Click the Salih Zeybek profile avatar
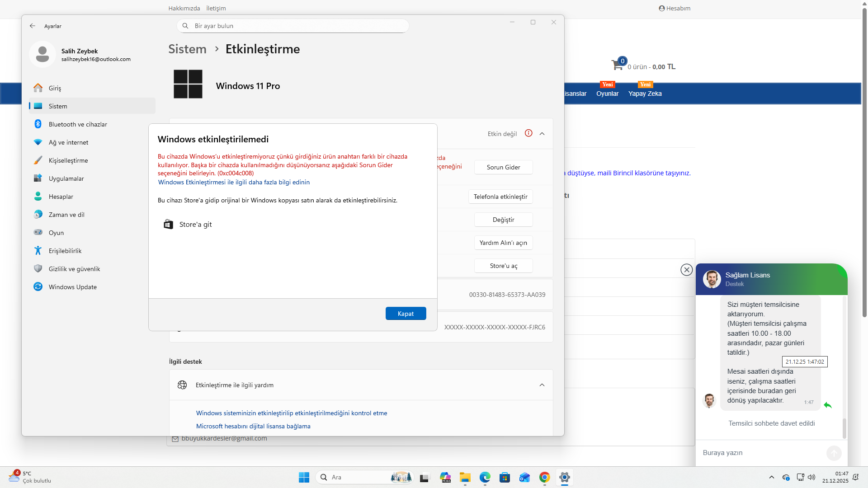Viewport: 868px width, 488px height. tap(42, 54)
